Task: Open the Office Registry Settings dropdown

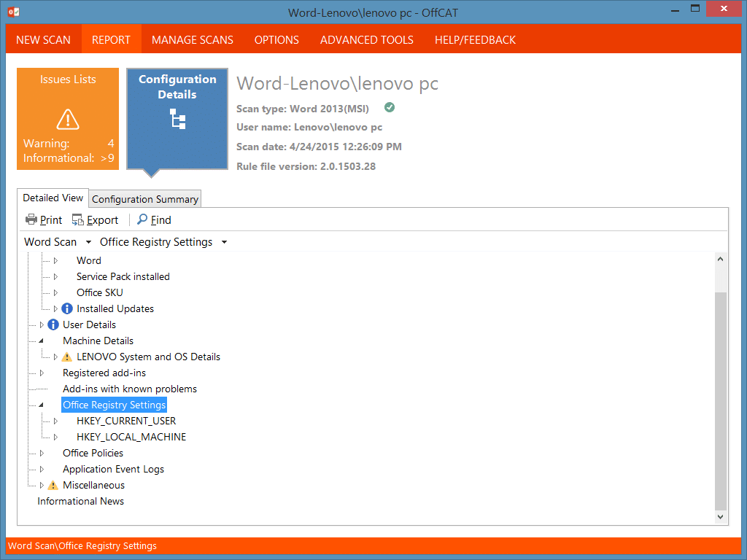Action: click(224, 241)
